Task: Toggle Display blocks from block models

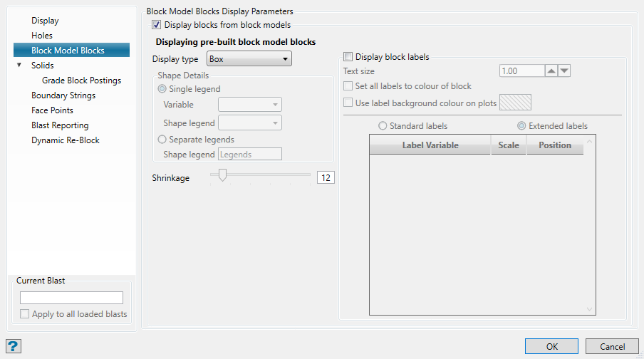Action: 157,25
